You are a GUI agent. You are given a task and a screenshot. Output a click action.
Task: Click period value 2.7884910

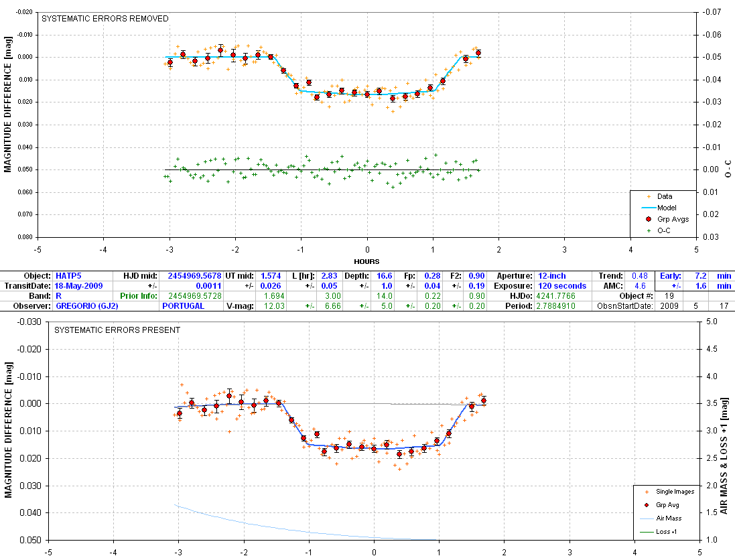pyautogui.click(x=555, y=306)
